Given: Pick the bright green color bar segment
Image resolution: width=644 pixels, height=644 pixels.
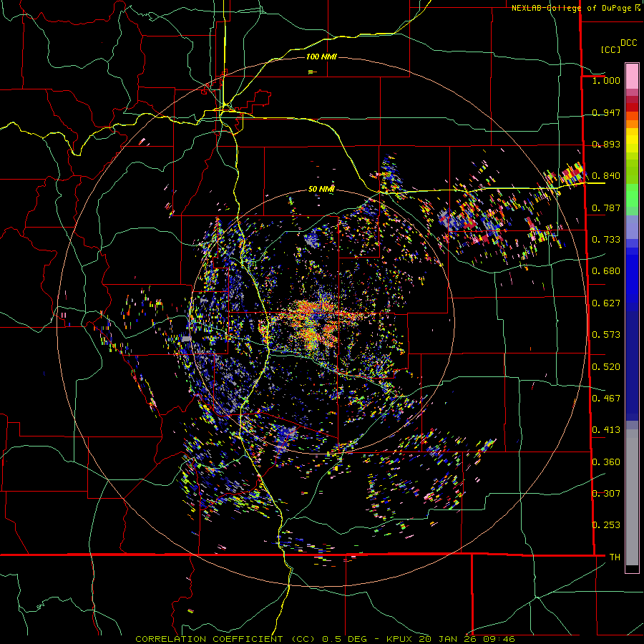Looking at the screenshot, I should (632, 195).
